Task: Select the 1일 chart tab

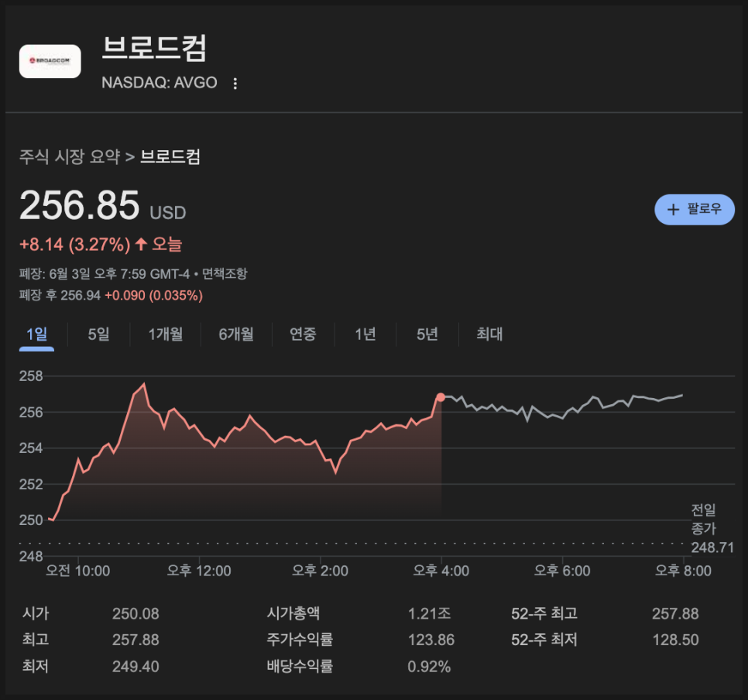Action: [x=36, y=334]
